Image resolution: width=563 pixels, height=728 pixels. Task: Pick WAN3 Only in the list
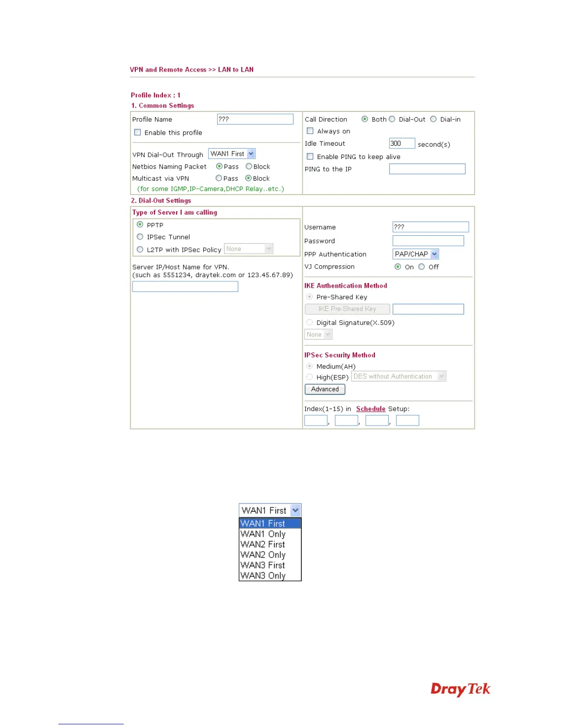point(270,575)
